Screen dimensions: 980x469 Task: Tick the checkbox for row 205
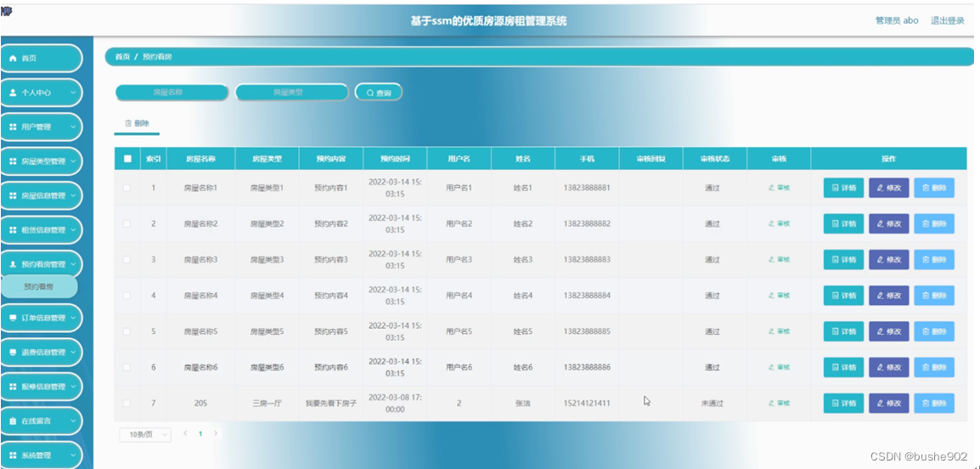(x=127, y=404)
